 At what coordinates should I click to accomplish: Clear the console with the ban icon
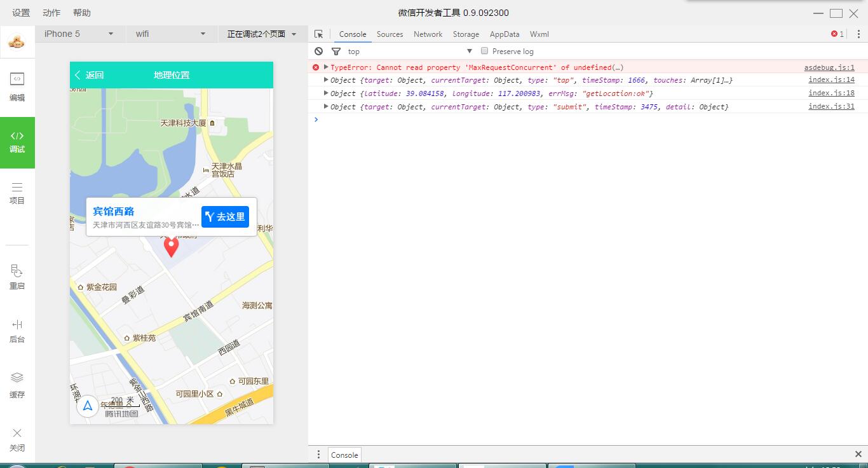tap(319, 52)
